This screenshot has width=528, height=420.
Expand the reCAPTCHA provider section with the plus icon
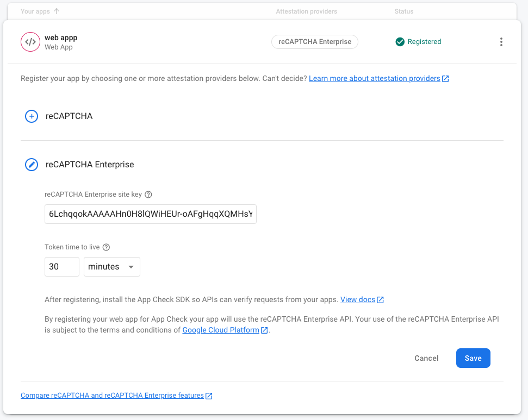pyautogui.click(x=31, y=116)
